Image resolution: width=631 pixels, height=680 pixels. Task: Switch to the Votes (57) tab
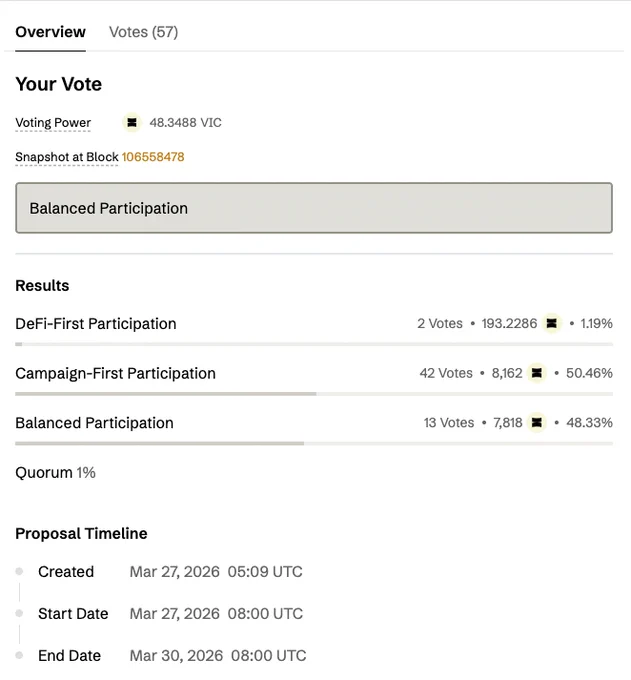144,32
